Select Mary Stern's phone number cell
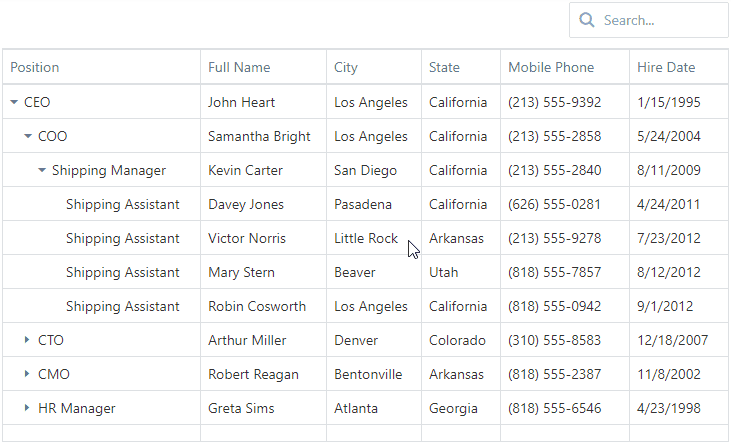The image size is (731, 445). tap(554, 272)
